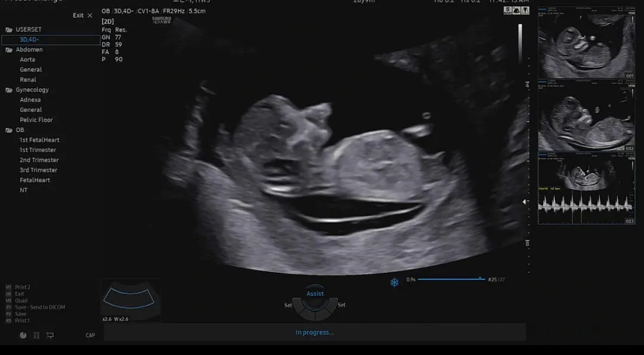The image size is (644, 355).
Task: Click the Frq Res. parameter
Action: tap(114, 30)
